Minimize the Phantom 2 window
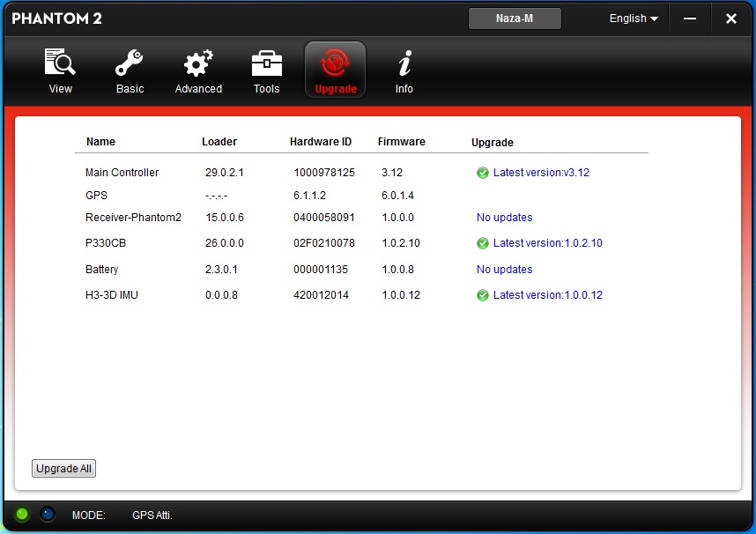 (691, 19)
